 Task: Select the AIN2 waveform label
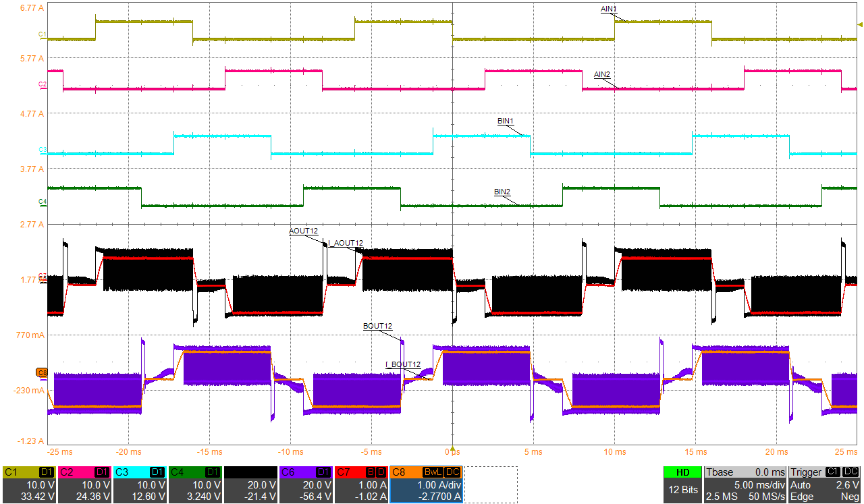(x=602, y=74)
